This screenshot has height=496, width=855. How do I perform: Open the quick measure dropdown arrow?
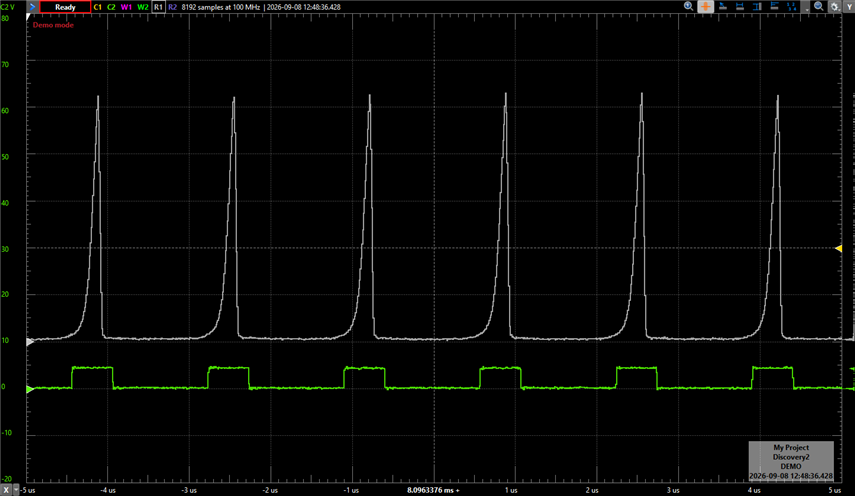(806, 9)
